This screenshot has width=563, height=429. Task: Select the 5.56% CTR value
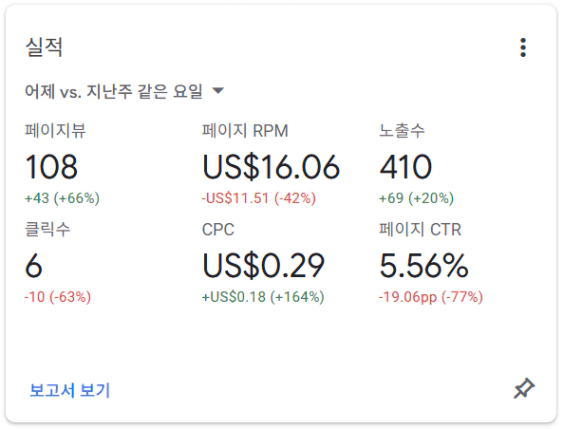(x=424, y=265)
